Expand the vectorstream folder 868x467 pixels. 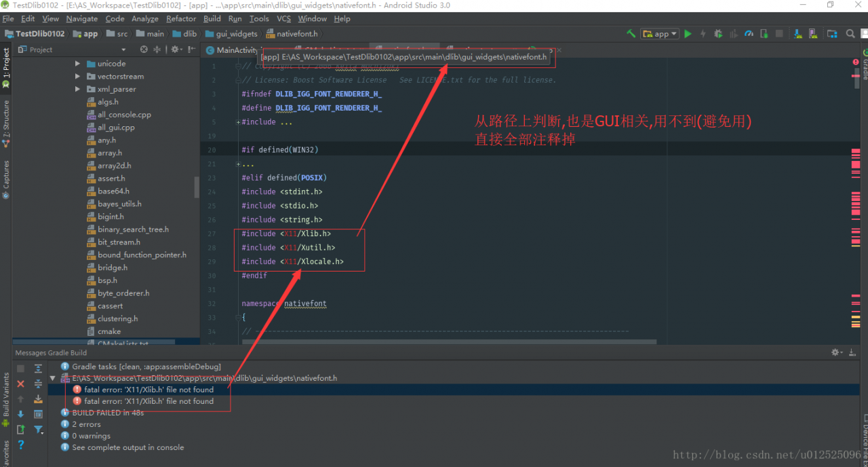coord(78,77)
